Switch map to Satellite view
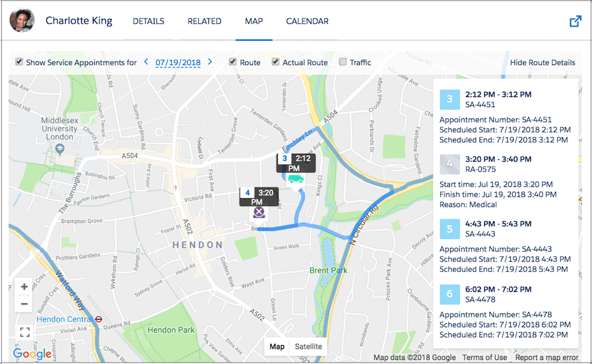 point(308,346)
